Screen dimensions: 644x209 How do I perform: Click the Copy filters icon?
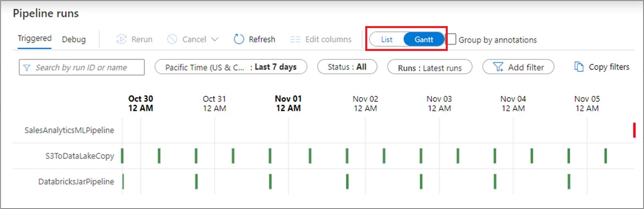[579, 67]
